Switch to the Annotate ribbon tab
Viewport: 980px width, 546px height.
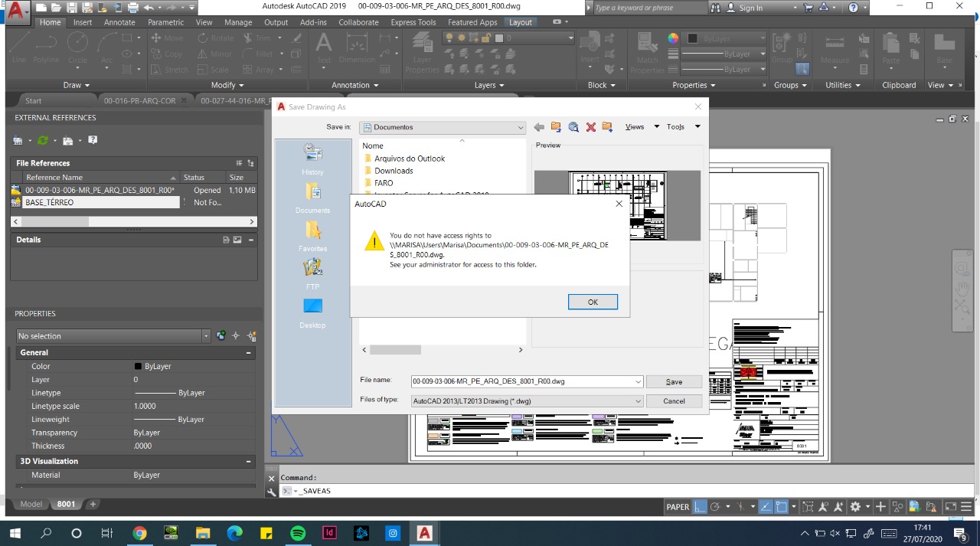119,22
